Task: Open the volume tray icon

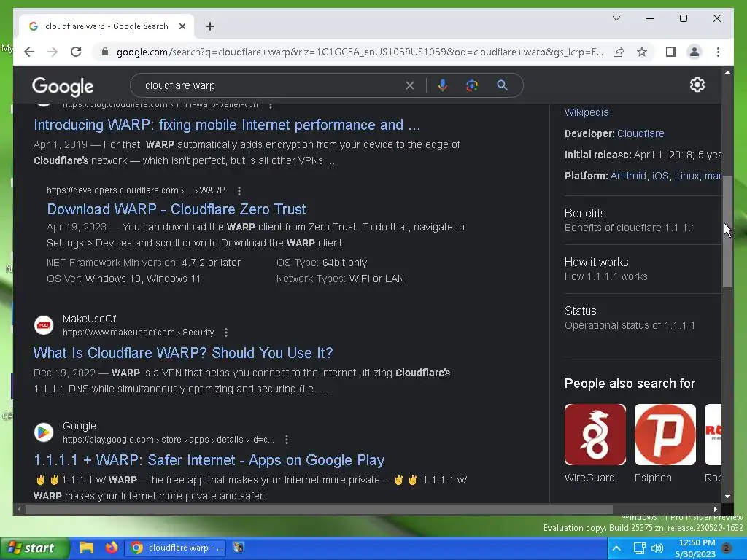Action: (657, 548)
